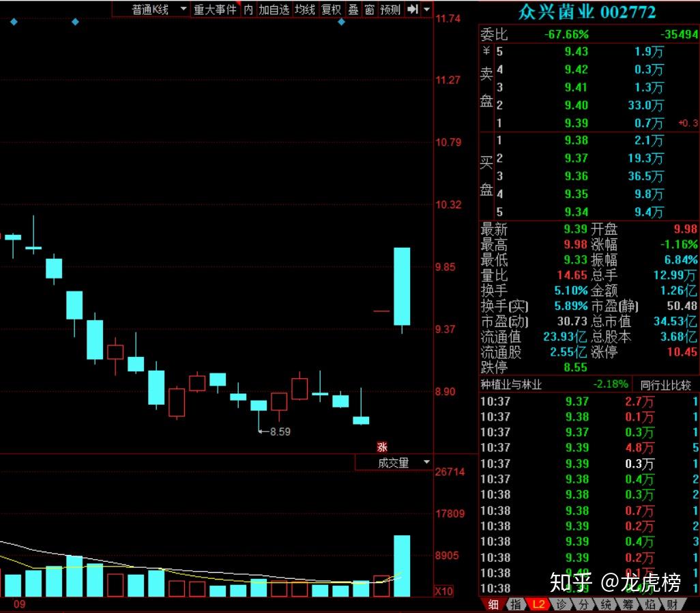Select the 财 tab at bottom

coord(672,604)
